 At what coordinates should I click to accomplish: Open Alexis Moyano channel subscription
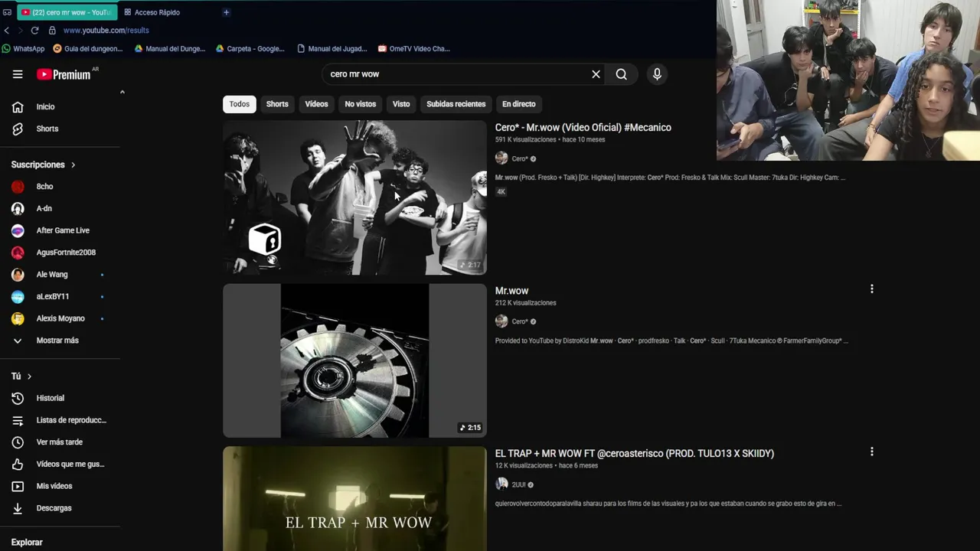click(x=60, y=318)
